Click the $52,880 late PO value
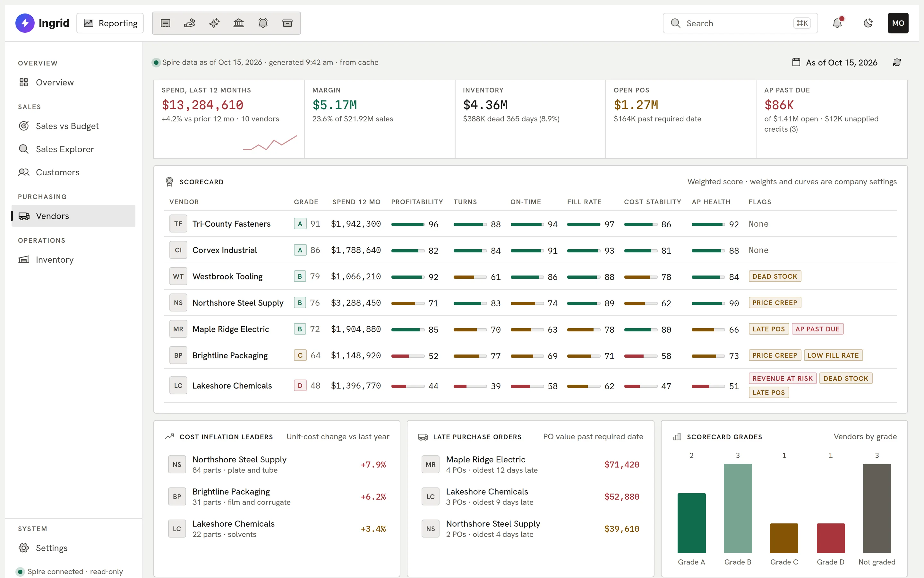924x578 pixels. (621, 496)
